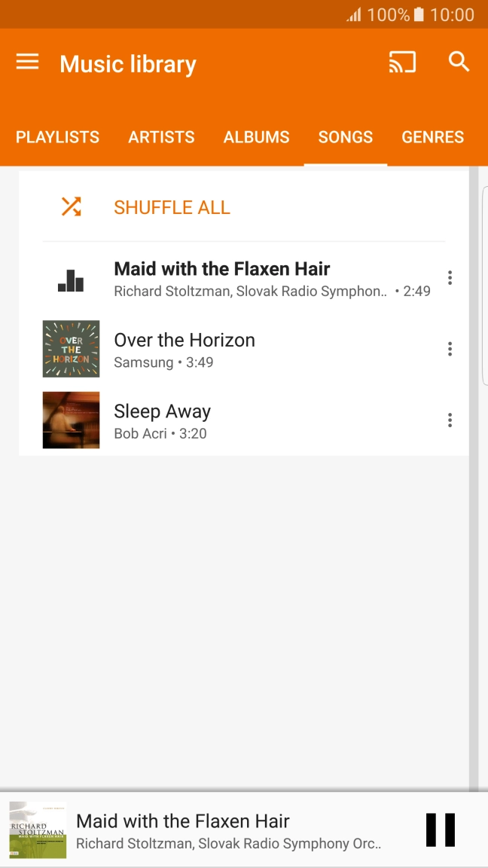Play Over the Horizon by Samsung
Image resolution: width=488 pixels, height=868 pixels.
point(226,350)
